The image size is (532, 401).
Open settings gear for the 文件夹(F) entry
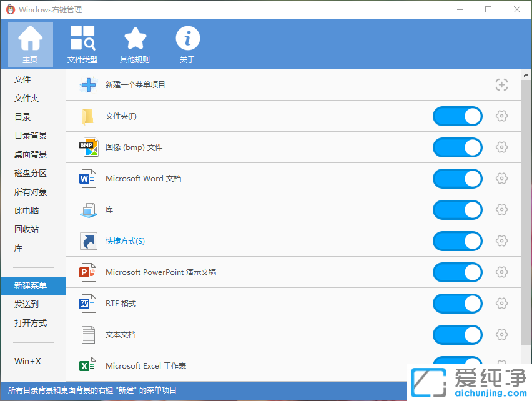coord(501,116)
